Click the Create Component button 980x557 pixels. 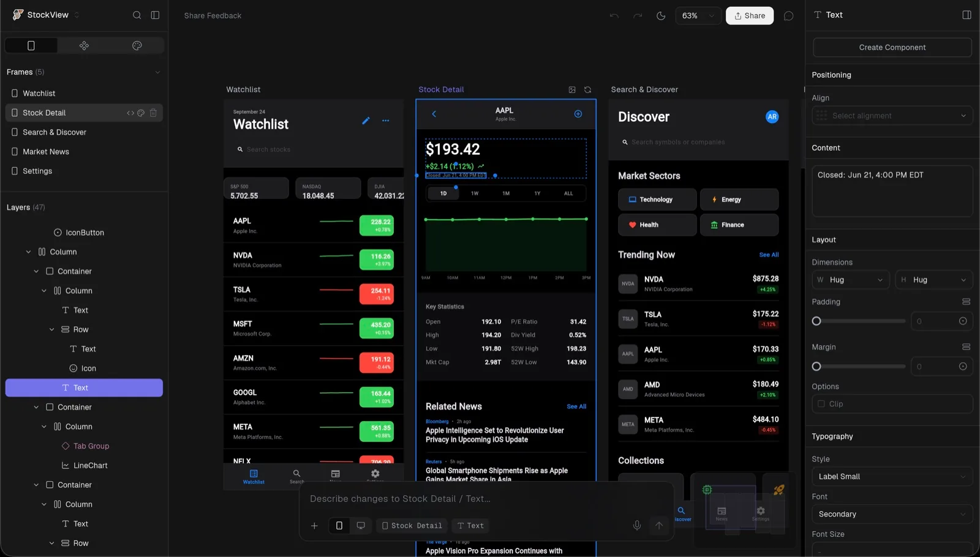892,47
